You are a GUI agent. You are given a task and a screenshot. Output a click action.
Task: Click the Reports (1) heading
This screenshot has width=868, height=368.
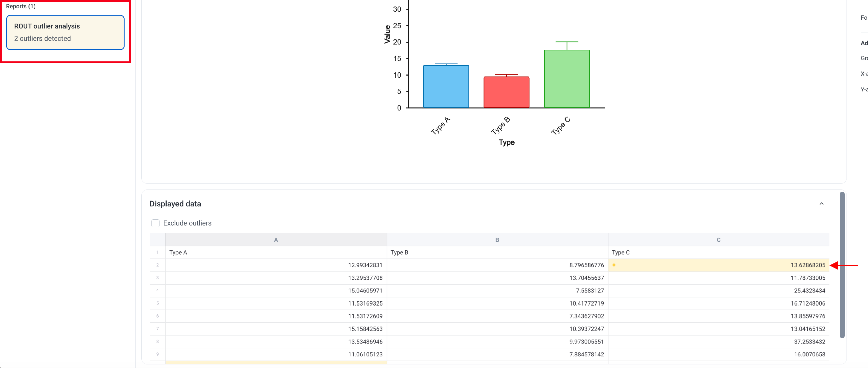tap(21, 6)
